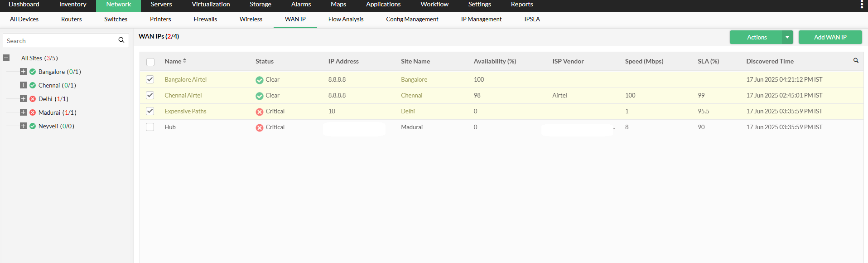Open the Virtualization top menu
The height and width of the screenshot is (263, 868).
click(211, 5)
